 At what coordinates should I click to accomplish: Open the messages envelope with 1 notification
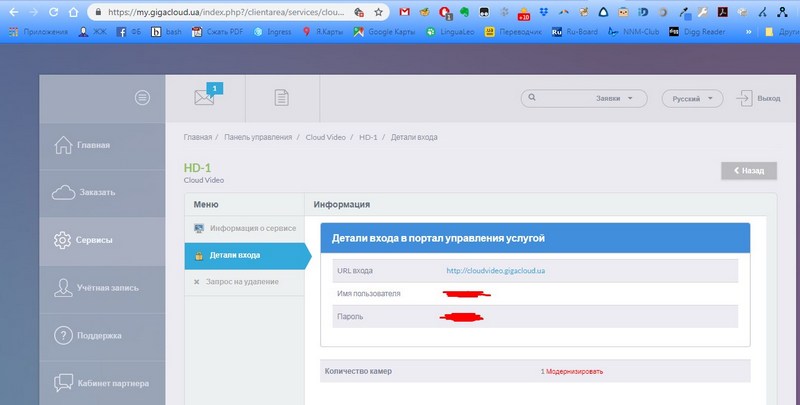[x=206, y=96]
